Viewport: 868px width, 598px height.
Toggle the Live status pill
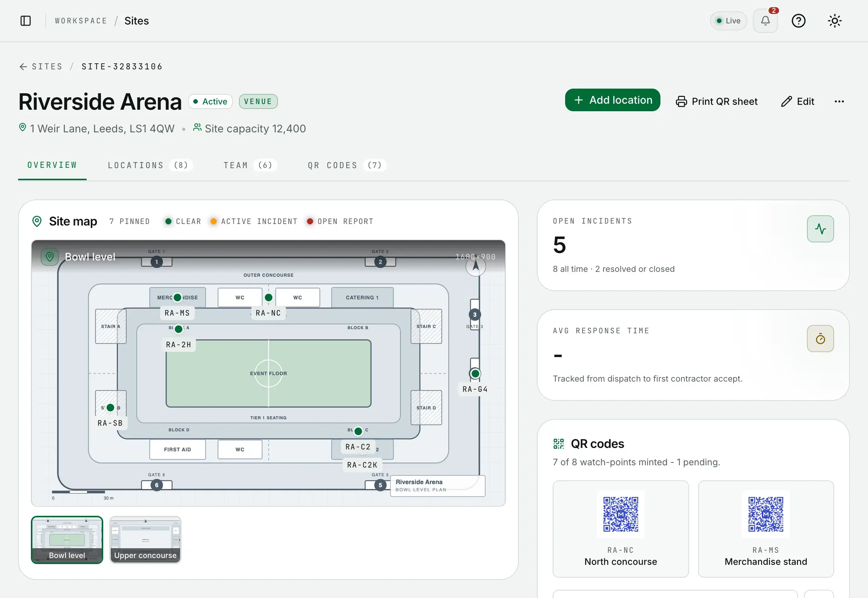[728, 21]
